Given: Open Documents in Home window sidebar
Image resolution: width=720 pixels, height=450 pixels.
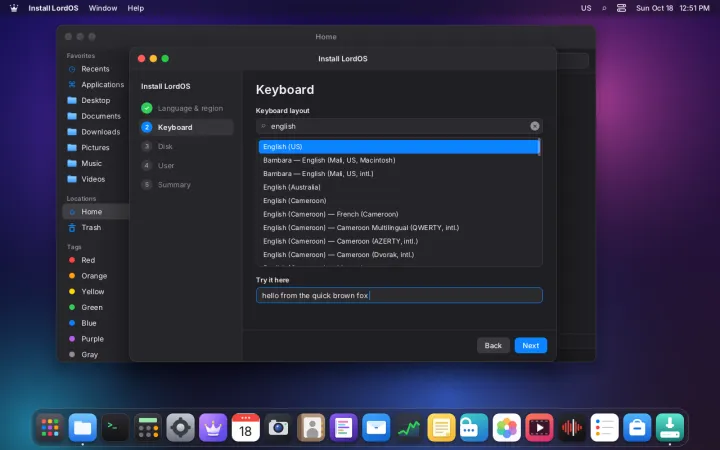Looking at the screenshot, I should (x=95, y=116).
